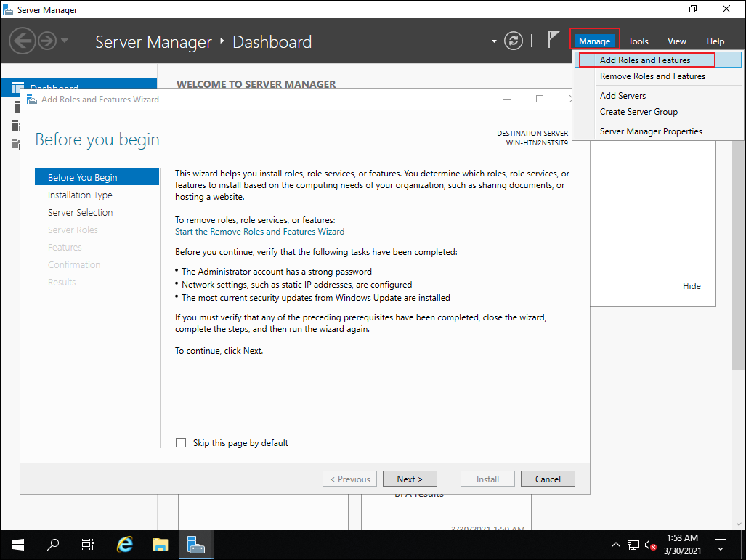Click the network status tray icon
The width and height of the screenshot is (746, 560).
point(633,545)
